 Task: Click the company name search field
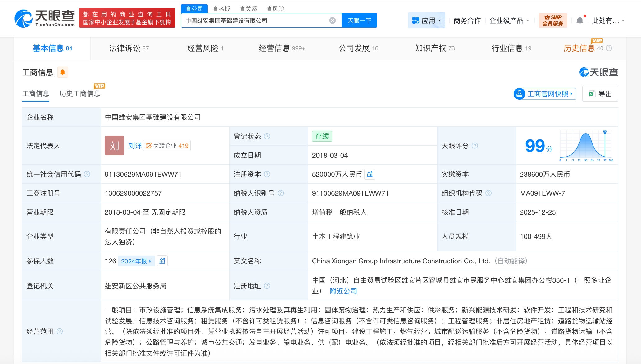[x=255, y=20]
